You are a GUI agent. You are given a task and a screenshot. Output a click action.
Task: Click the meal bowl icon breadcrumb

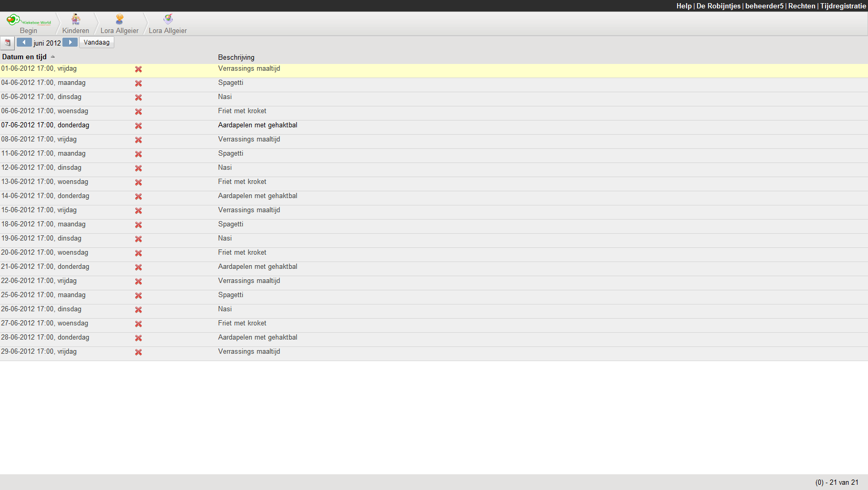pyautogui.click(x=168, y=19)
